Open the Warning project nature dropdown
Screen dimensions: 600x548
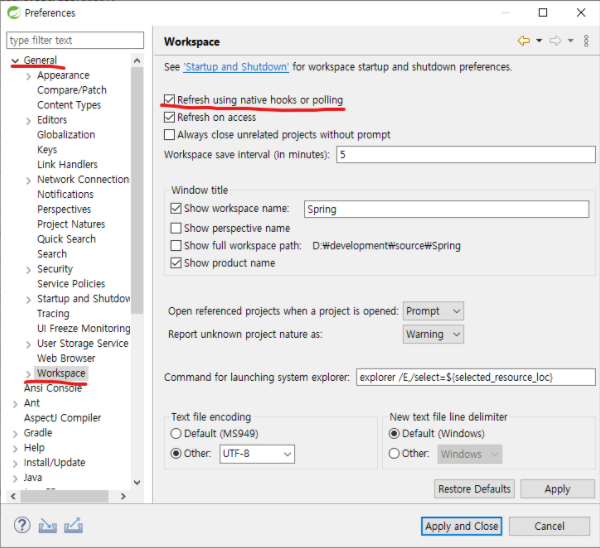433,334
